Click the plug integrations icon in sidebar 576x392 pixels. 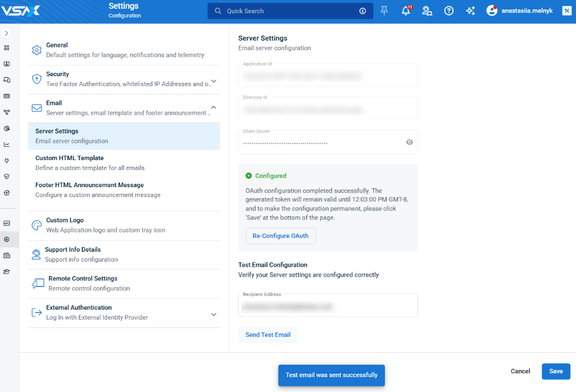pyautogui.click(x=7, y=161)
